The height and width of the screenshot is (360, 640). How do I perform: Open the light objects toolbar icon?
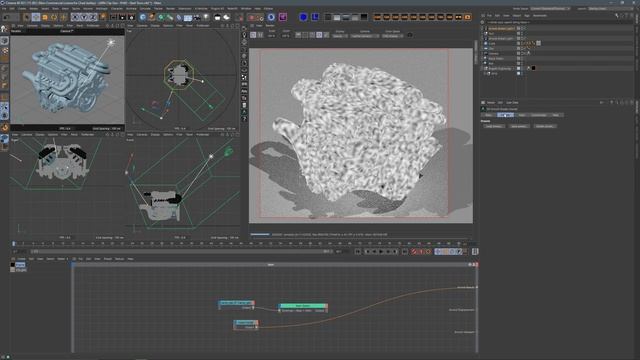click(x=206, y=17)
